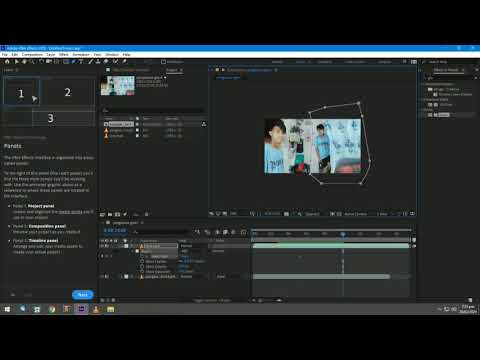Toggle the Snapping checkbox in toolbar

click(163, 62)
